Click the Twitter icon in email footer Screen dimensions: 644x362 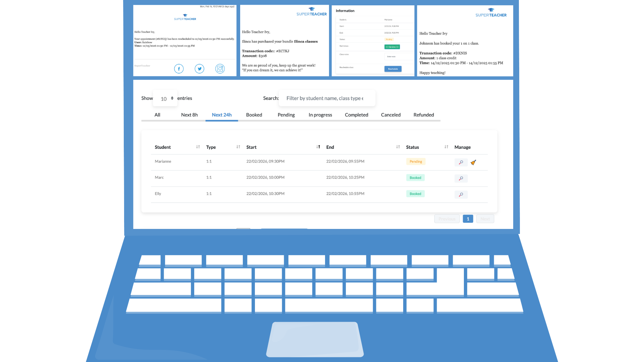pos(200,69)
